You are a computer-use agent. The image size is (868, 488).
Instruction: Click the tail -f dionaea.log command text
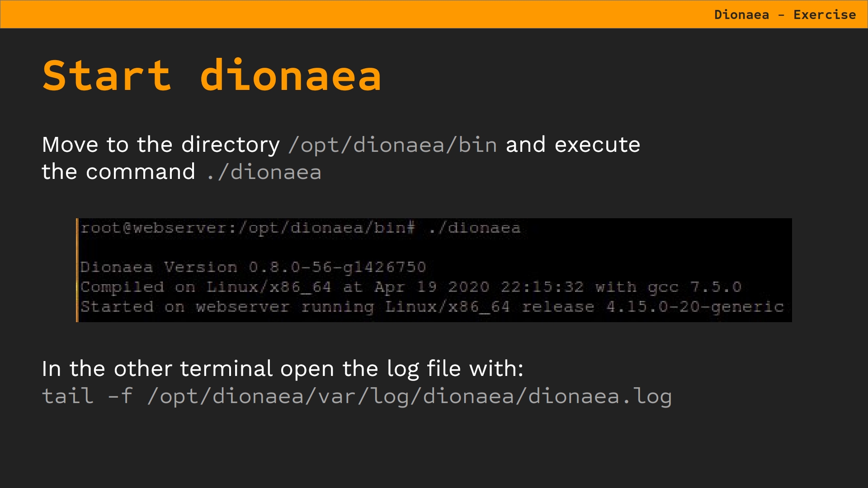[x=357, y=396]
